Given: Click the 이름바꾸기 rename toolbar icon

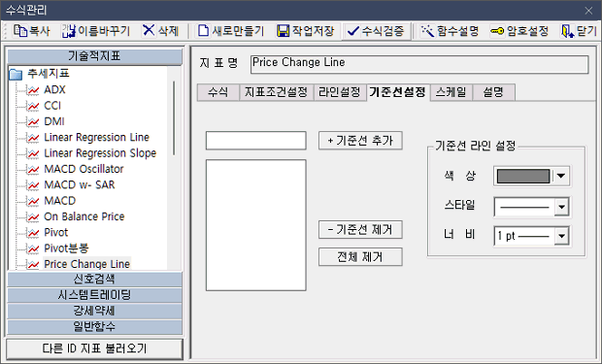Looking at the screenshot, I should pyautogui.click(x=69, y=31).
